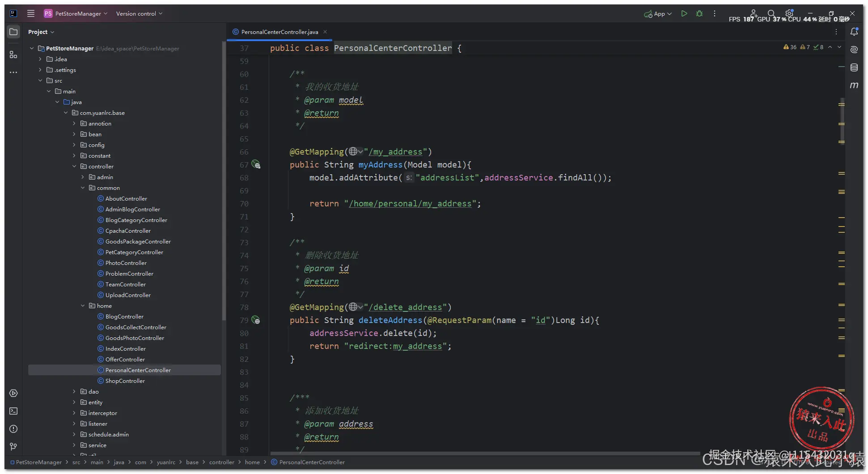Screen dimensions: 868x474
Task: Open the Structure tool window
Action: tap(13, 55)
